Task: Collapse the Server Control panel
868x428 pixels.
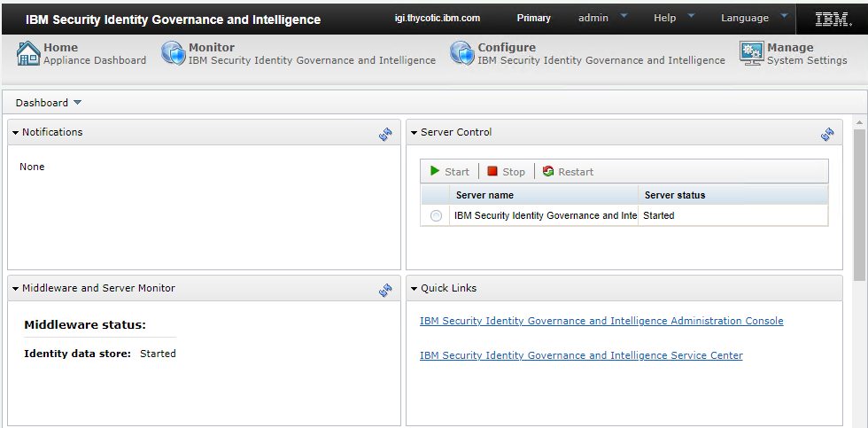Action: [x=415, y=133]
